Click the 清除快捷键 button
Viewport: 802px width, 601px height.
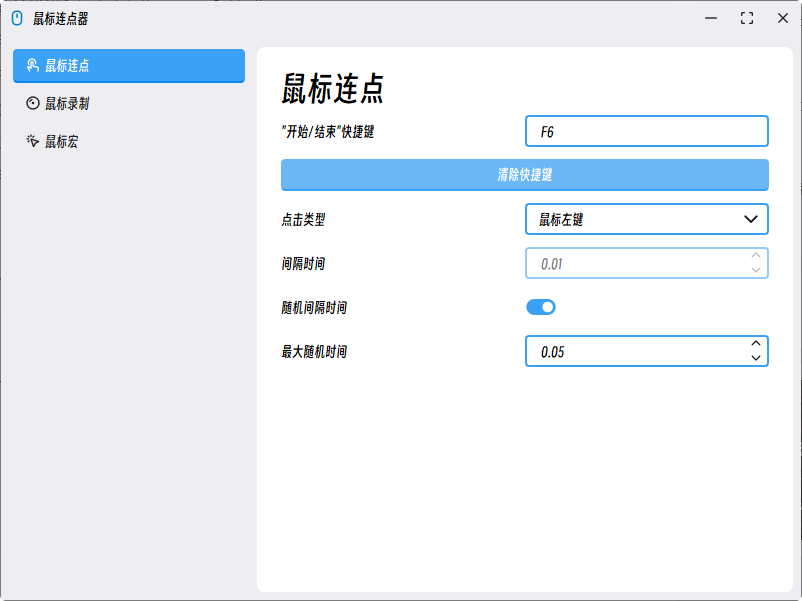[524, 174]
